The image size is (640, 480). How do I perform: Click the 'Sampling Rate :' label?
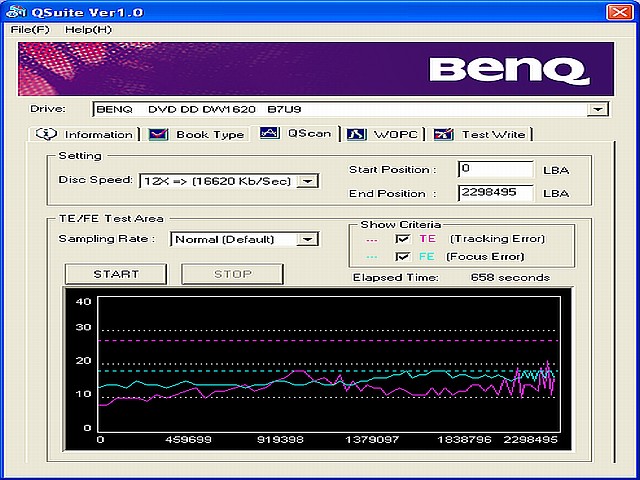[107, 239]
